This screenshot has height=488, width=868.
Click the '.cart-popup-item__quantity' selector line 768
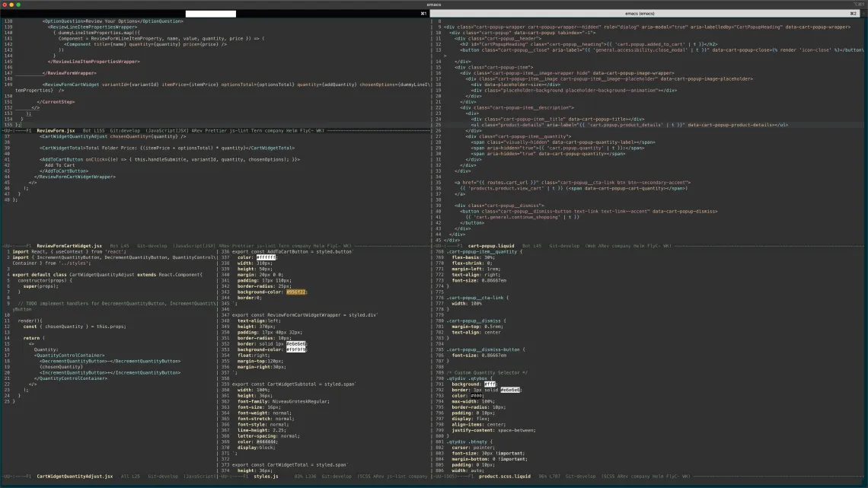484,251
